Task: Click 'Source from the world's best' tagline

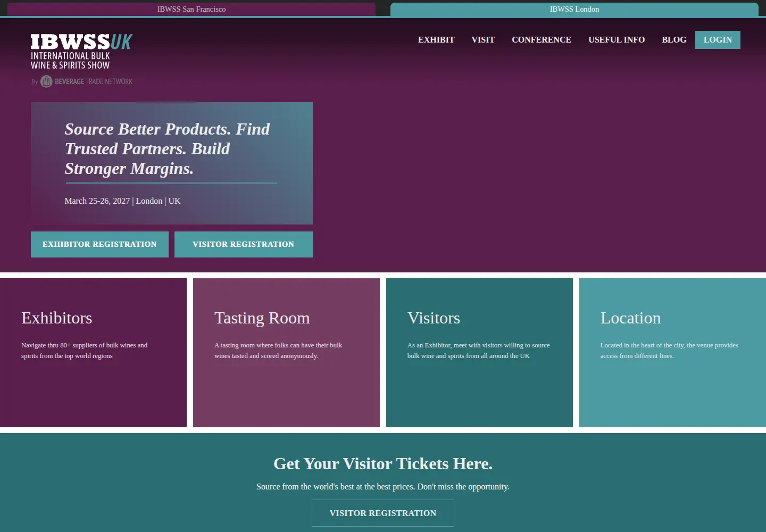Action: tap(383, 487)
